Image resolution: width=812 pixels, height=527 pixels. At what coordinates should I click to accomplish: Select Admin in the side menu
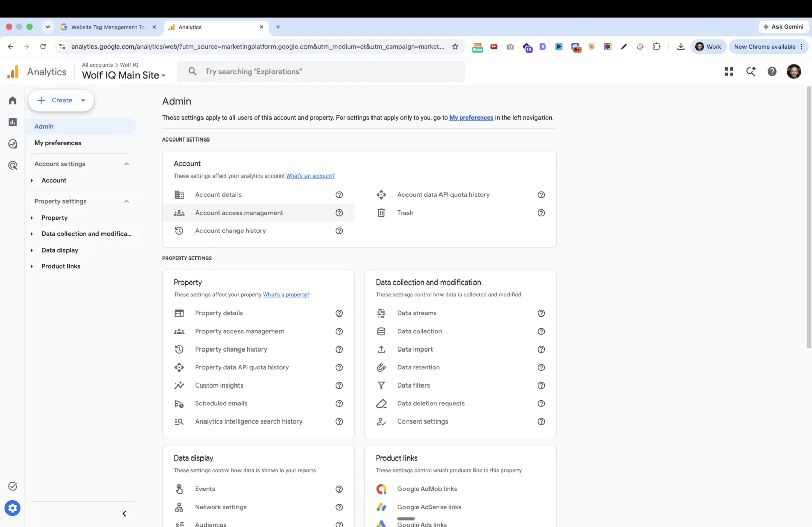[81, 127]
